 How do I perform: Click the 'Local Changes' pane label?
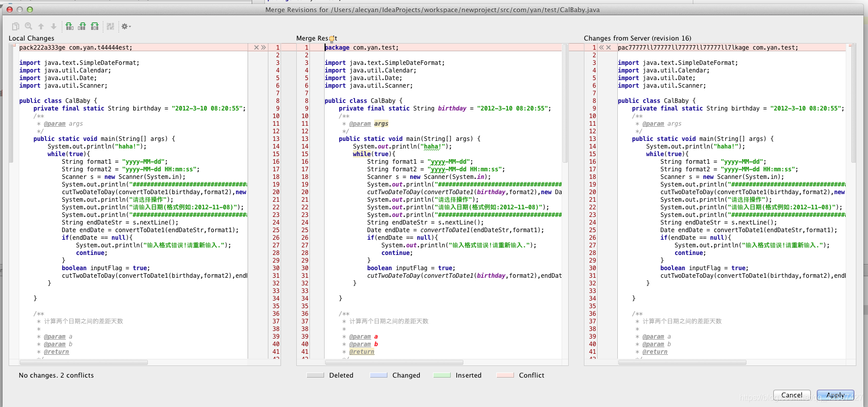click(x=31, y=39)
